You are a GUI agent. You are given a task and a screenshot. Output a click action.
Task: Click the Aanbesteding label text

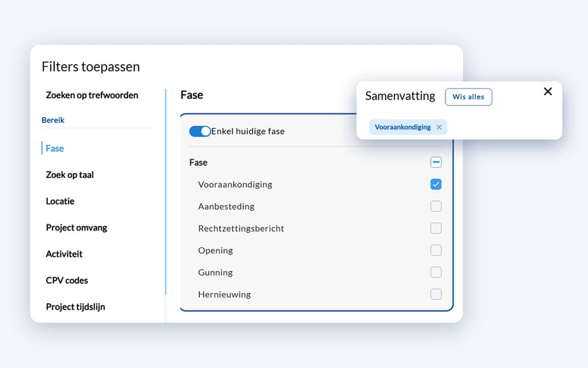(226, 207)
